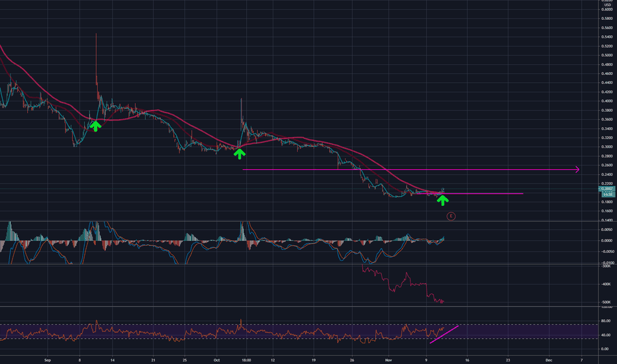Click the 80.00 RSI scale label
617x364 pixels.
[x=605, y=321]
